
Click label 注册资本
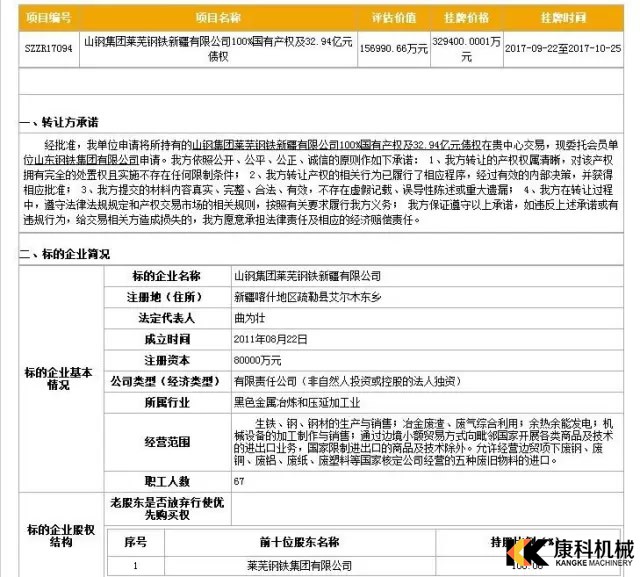coord(167,360)
